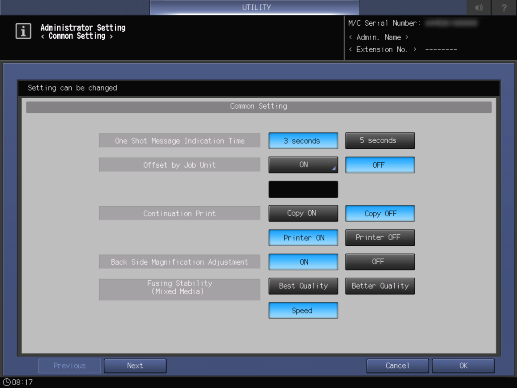Enable Printer ON for Continuation Print
Image resolution: width=517 pixels, height=388 pixels.
coord(303,237)
